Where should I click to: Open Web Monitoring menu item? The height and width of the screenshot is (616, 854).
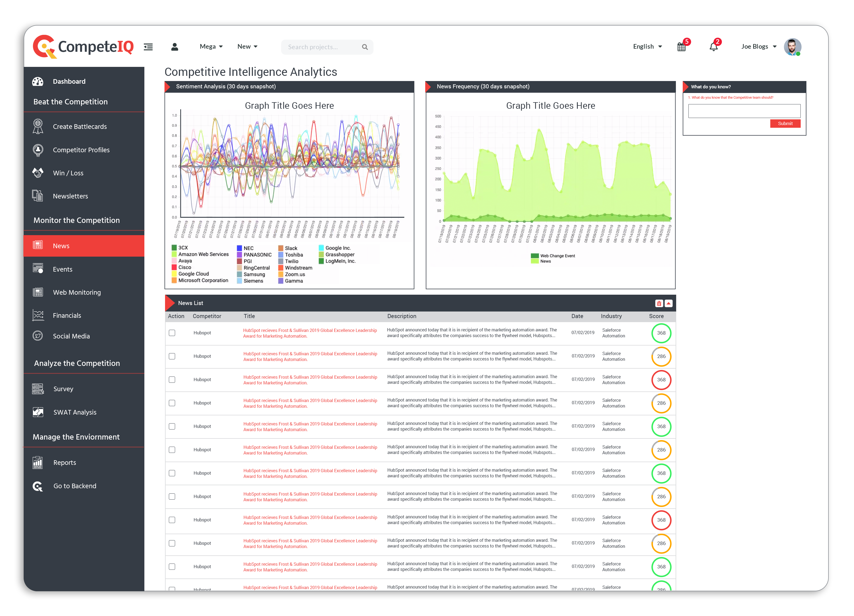(77, 293)
